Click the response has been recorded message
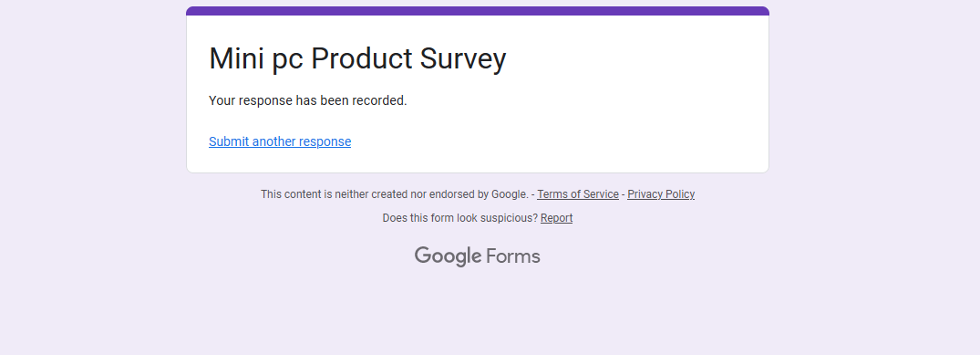 click(x=307, y=100)
